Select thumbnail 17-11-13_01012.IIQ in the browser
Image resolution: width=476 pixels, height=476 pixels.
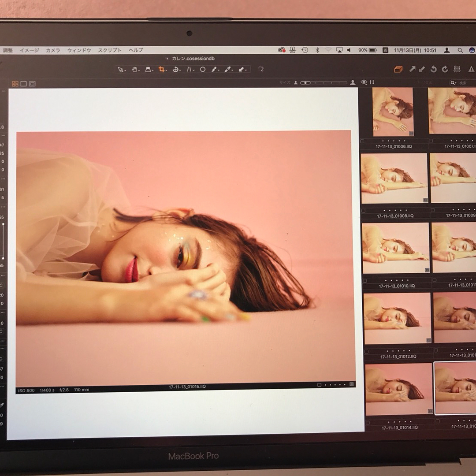397,318
